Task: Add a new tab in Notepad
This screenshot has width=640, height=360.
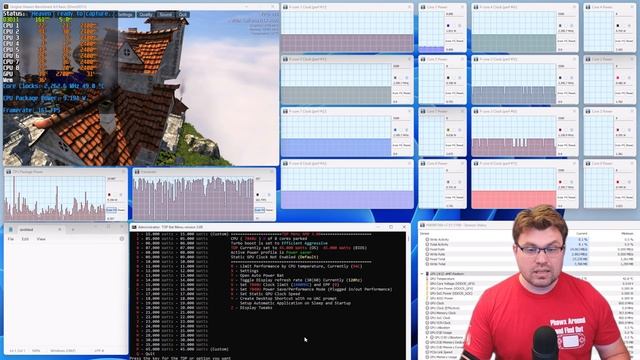Action: point(73,229)
